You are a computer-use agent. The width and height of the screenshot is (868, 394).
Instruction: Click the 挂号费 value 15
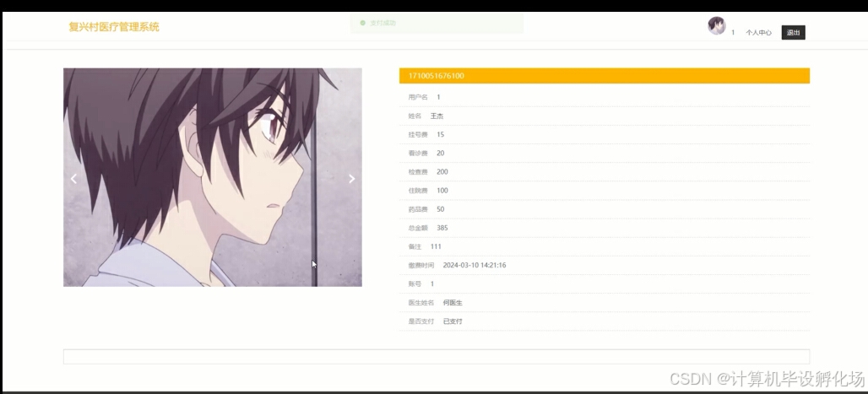440,134
